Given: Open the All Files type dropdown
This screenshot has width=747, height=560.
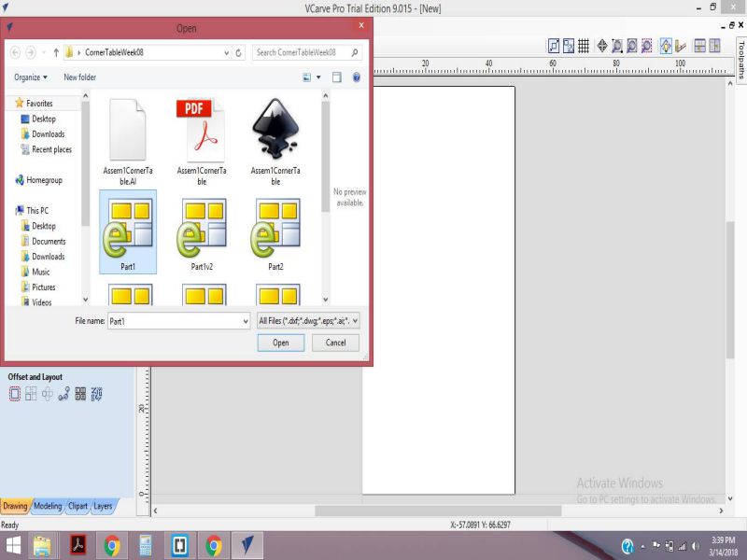Looking at the screenshot, I should (308, 321).
